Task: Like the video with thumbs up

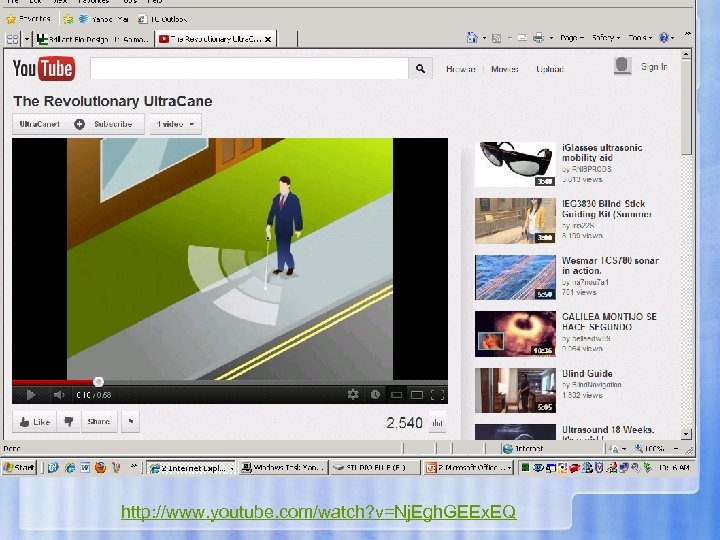Action: pyautogui.click(x=34, y=422)
